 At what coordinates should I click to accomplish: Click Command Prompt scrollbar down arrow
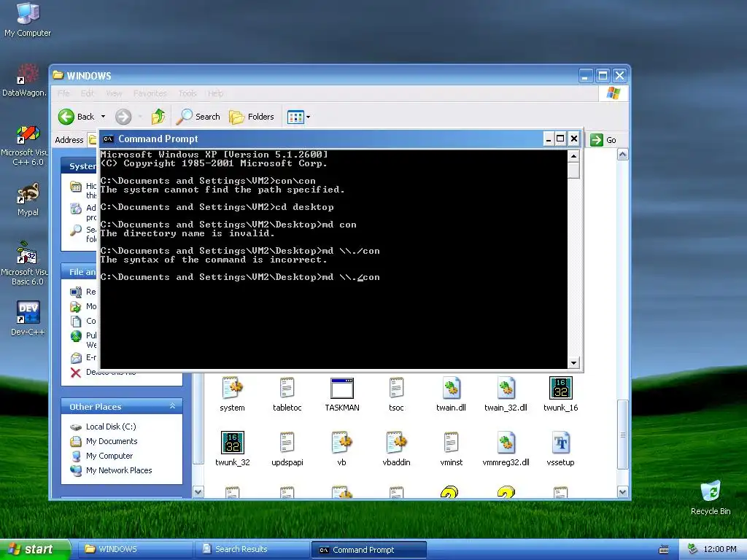click(x=573, y=363)
